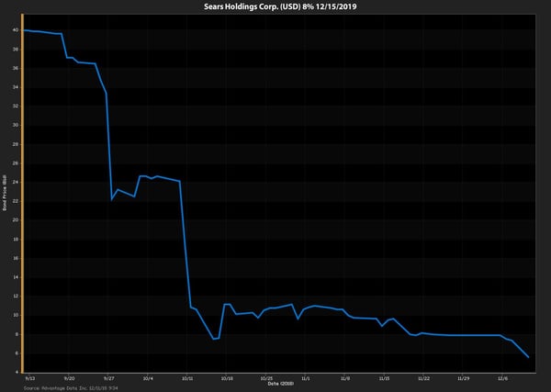The height and width of the screenshot is (392, 551).
Task: Select the single-digit 6 price axis tick
Action: [x=17, y=353]
